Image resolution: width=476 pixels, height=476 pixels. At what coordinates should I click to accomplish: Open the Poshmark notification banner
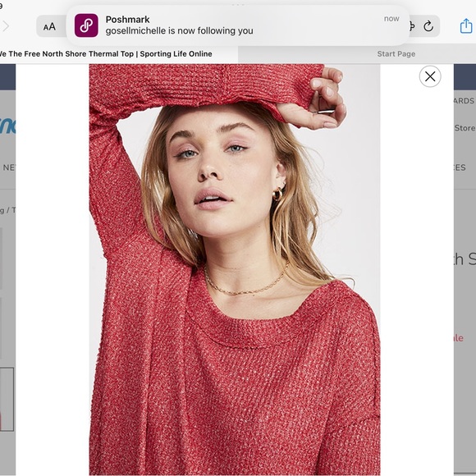click(x=238, y=25)
